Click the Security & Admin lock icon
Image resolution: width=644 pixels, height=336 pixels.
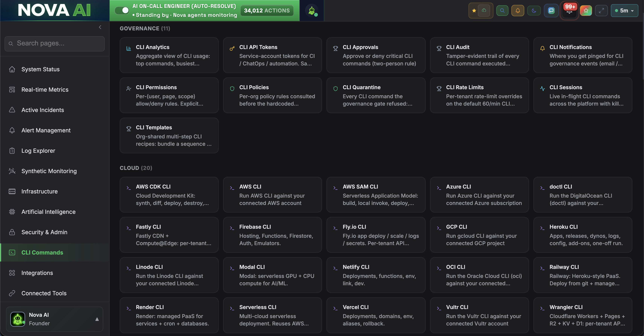pos(12,232)
